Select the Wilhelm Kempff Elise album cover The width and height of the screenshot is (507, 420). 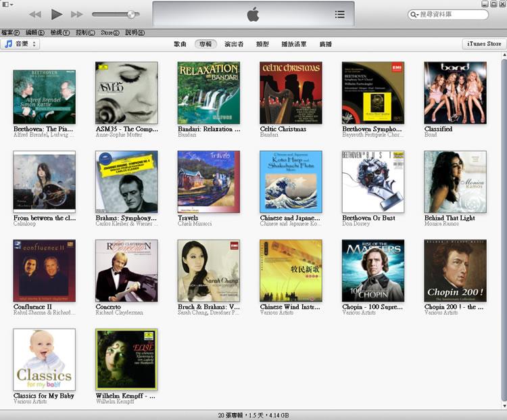pyautogui.click(x=126, y=360)
